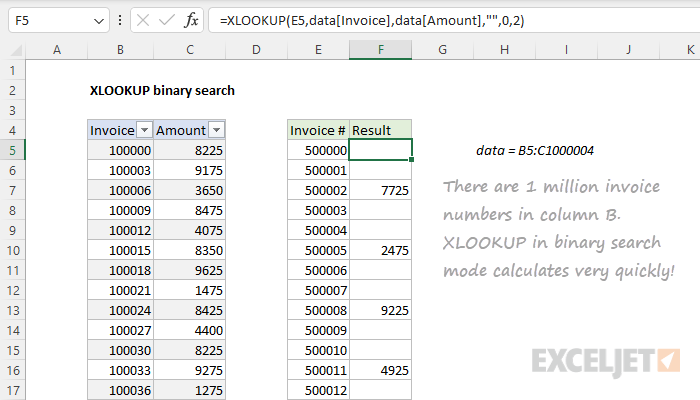Select column D header

[x=256, y=50]
